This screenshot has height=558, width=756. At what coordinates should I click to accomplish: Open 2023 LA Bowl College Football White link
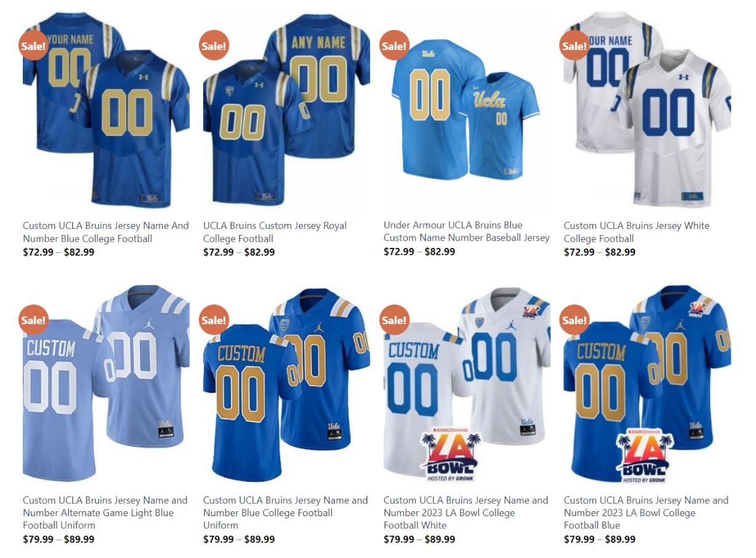pyautogui.click(x=466, y=512)
